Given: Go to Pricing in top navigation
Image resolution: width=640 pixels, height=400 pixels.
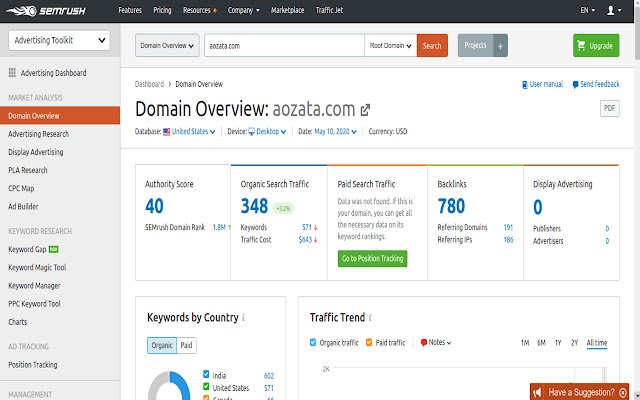Looking at the screenshot, I should point(162,11).
